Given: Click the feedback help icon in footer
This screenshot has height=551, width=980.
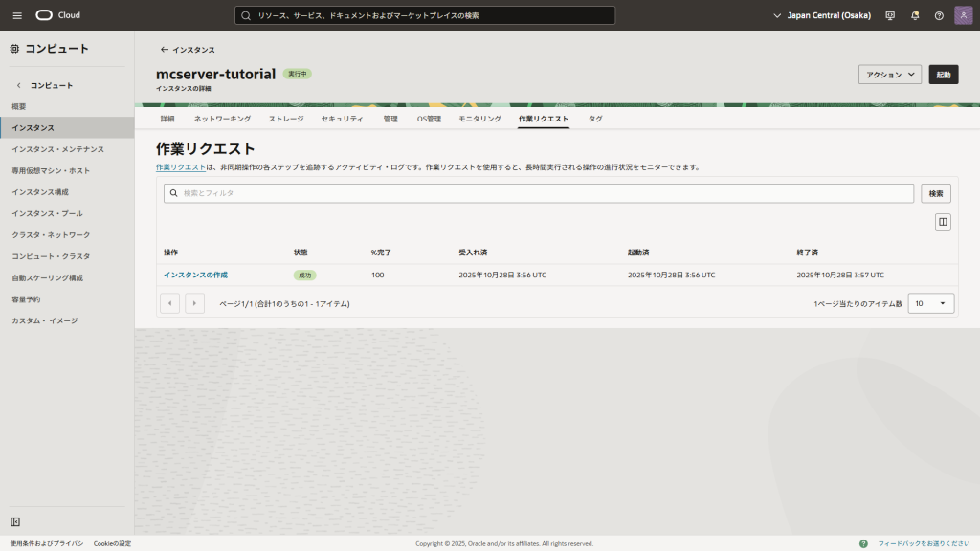Looking at the screenshot, I should (863, 543).
